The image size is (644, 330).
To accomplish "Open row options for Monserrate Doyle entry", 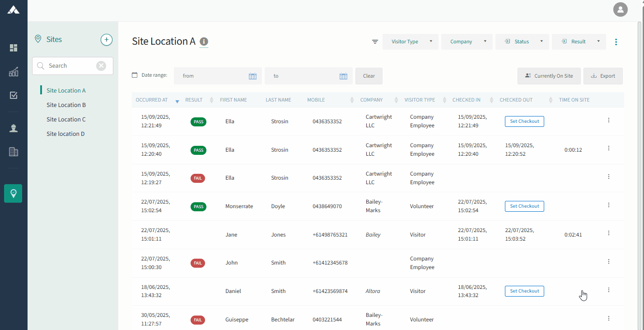I will click(x=609, y=205).
